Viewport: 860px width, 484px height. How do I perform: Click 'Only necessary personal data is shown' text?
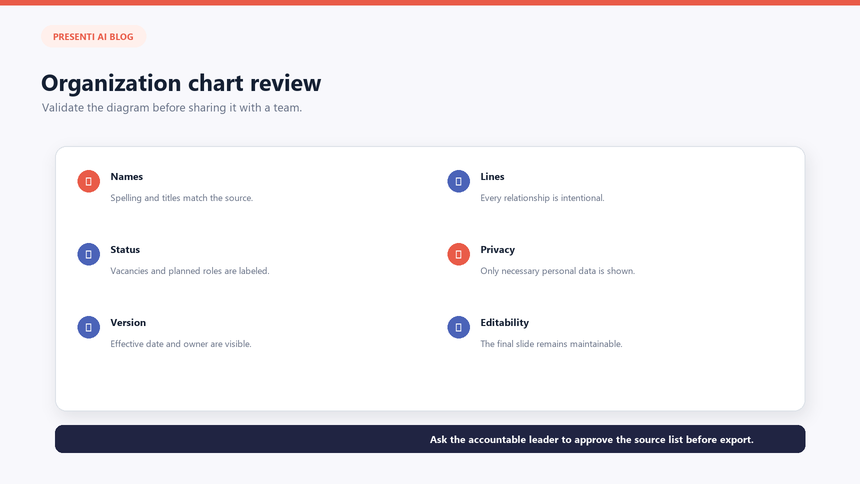[558, 271]
